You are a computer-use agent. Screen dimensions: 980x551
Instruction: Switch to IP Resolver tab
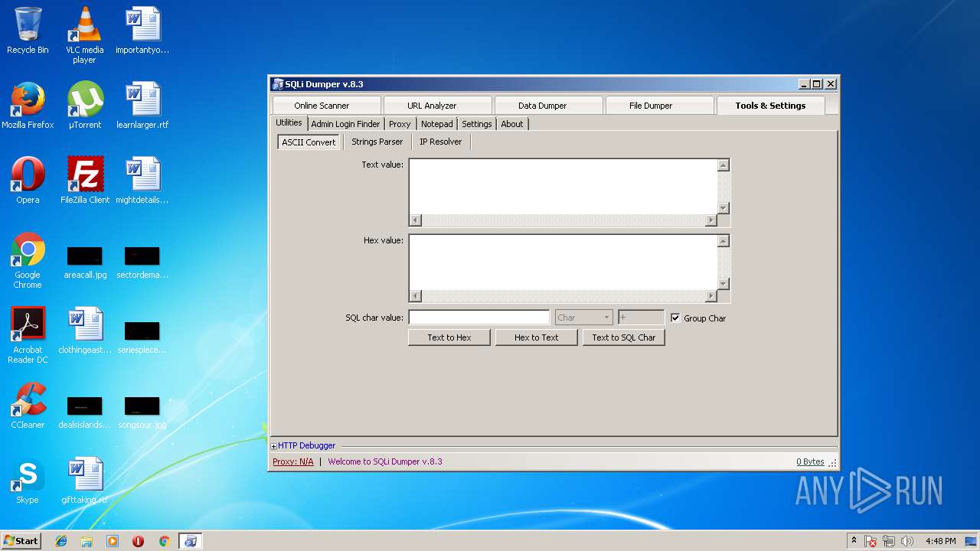click(440, 142)
